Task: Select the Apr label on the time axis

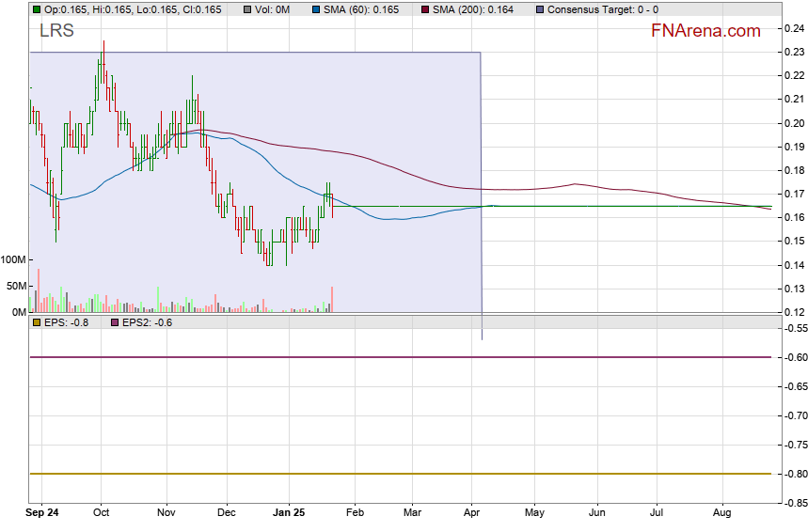Action: [x=471, y=513]
